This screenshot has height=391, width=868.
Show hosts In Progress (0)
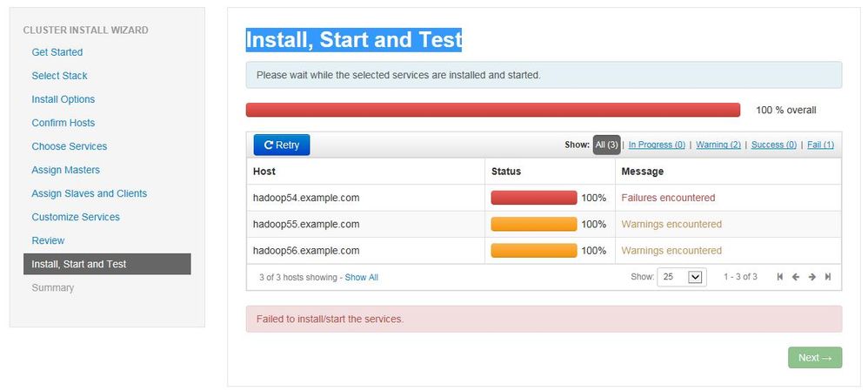click(657, 145)
